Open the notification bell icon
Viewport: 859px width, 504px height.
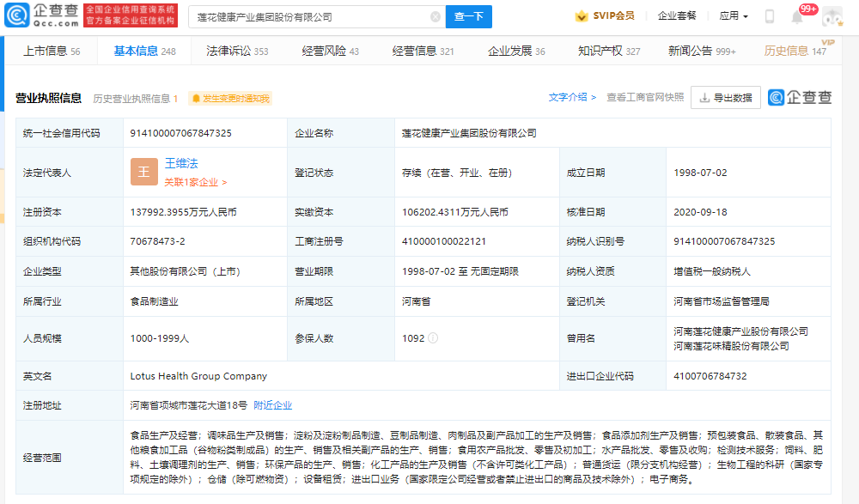tap(797, 17)
